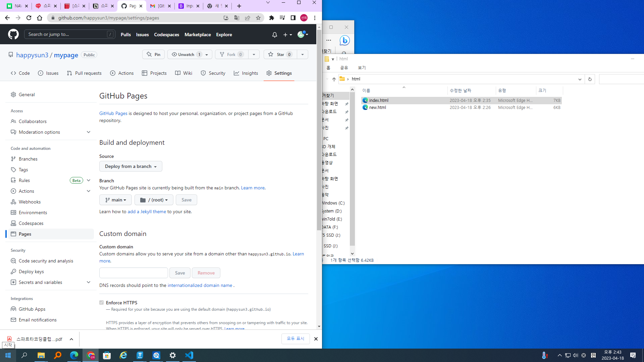
Task: Click the branch Save button
Action: click(186, 200)
